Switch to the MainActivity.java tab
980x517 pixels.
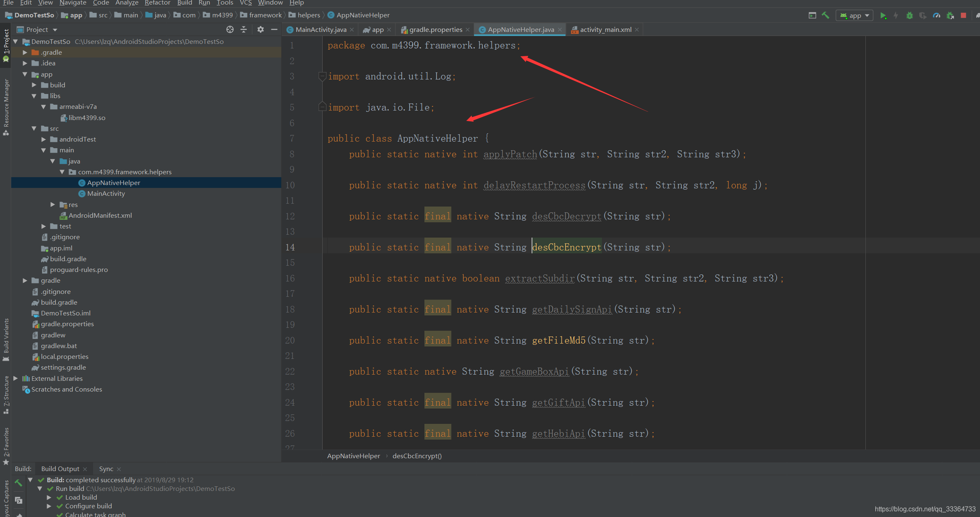[x=321, y=30]
